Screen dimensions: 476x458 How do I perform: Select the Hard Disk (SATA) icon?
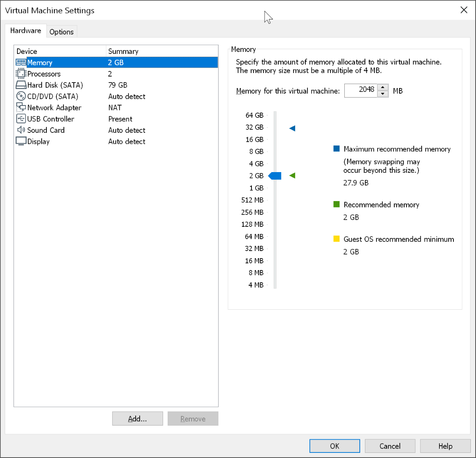click(x=21, y=85)
